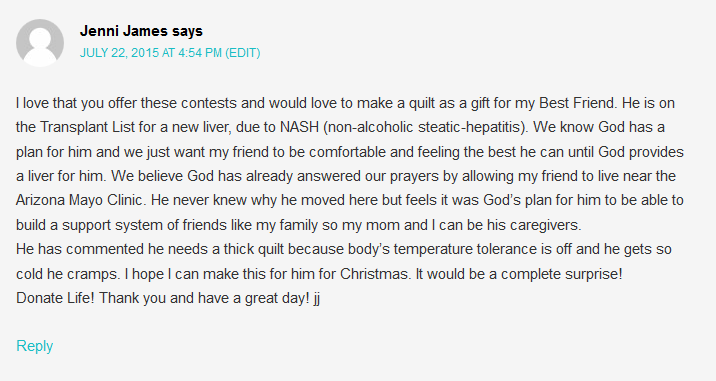This screenshot has height=381, width=716.
Task: Open the Reply link below comment
Action: point(35,346)
